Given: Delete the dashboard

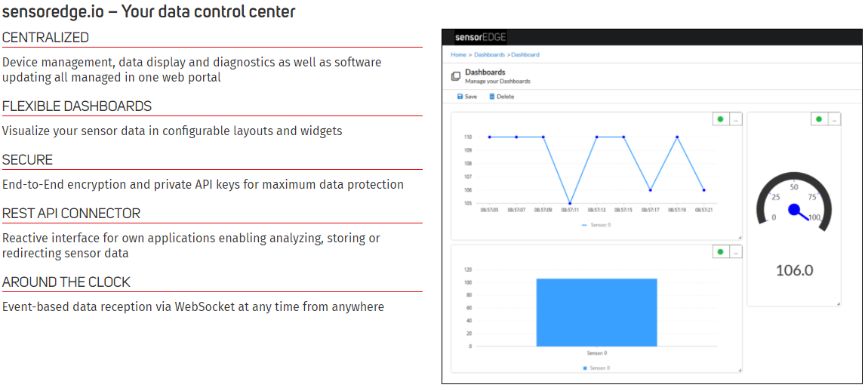Looking at the screenshot, I should pos(501,97).
